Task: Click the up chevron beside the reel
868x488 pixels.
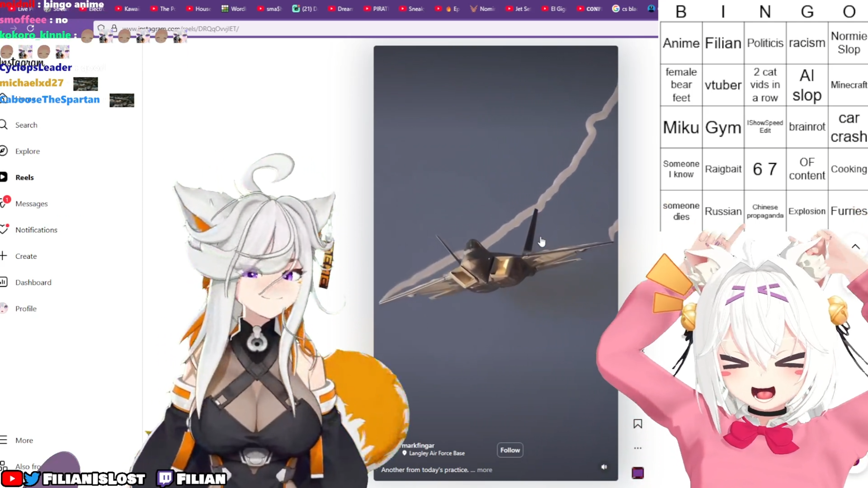Action: (855, 247)
